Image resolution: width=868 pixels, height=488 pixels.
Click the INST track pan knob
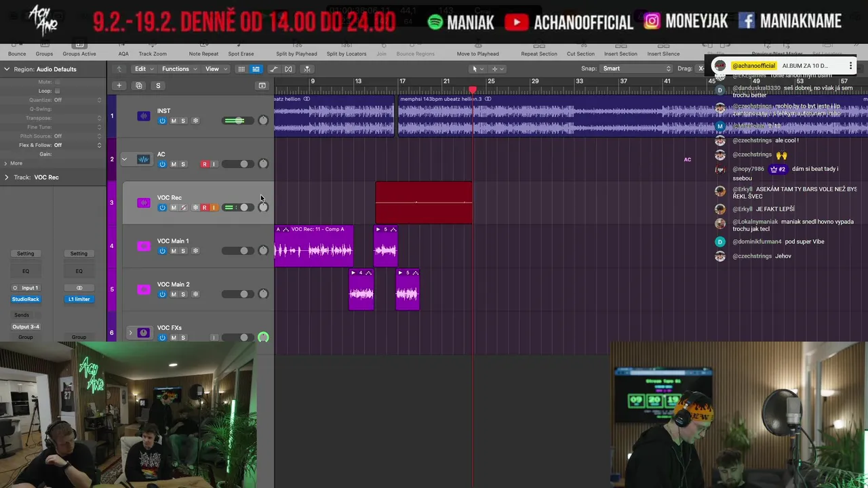pyautogui.click(x=263, y=121)
